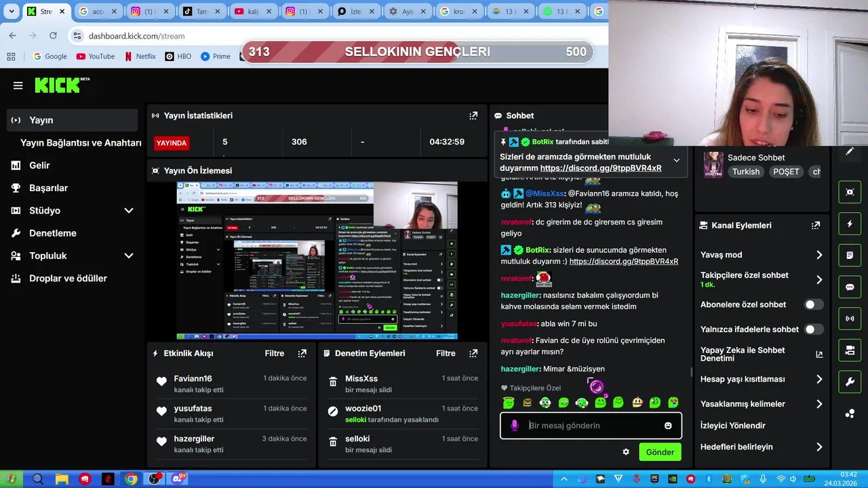Open the hamburger menu beside the Kick logo
This screenshot has width=868, height=488.
18,85
